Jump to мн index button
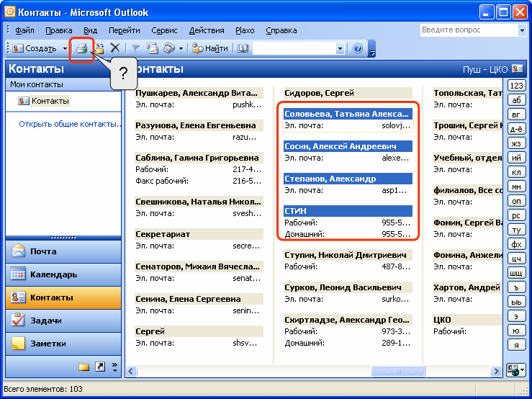Image resolution: width=532 pixels, height=399 pixels. [x=516, y=187]
